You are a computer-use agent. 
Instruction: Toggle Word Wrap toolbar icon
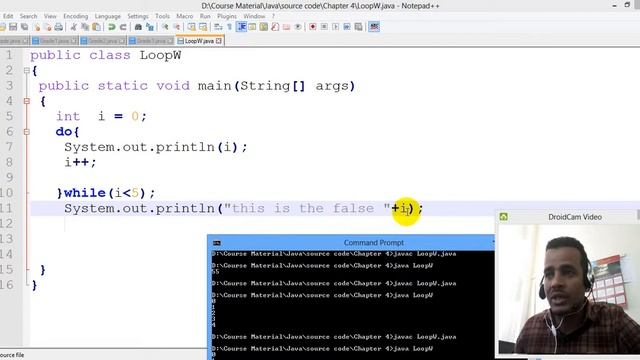[218, 27]
